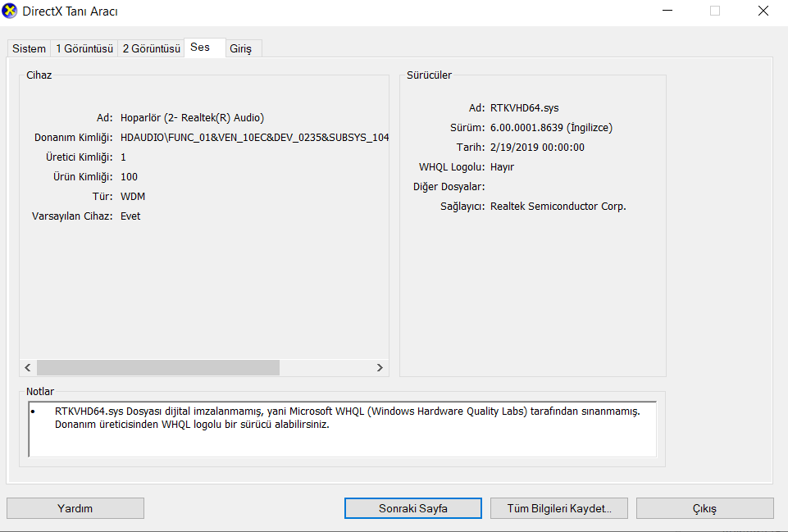This screenshot has width=788, height=532.
Task: Click the Sonraki Sayfa button
Action: (413, 508)
